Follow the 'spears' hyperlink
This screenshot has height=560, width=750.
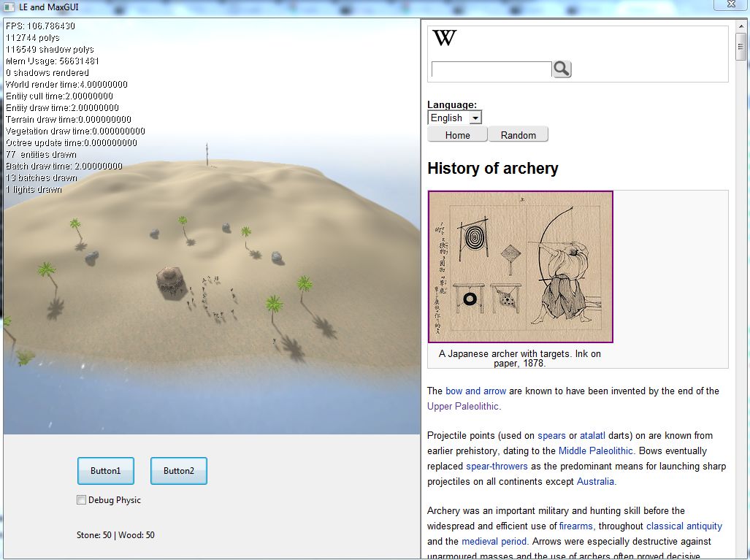(x=551, y=436)
